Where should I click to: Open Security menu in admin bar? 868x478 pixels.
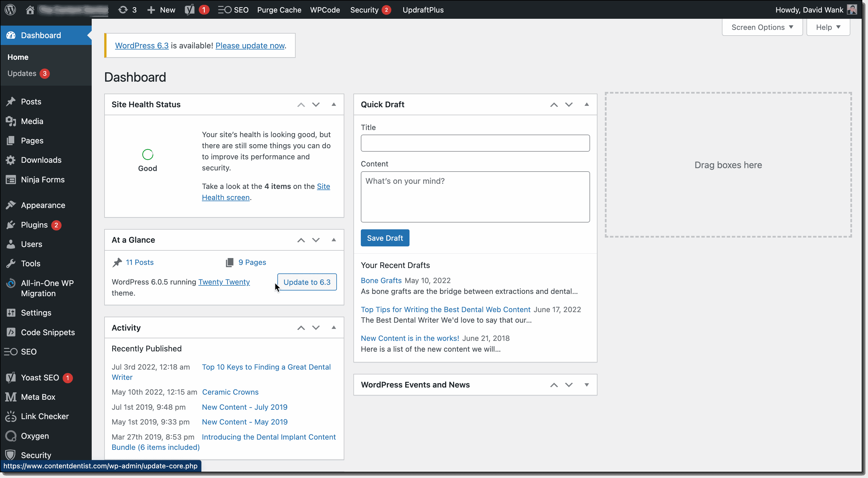click(370, 10)
